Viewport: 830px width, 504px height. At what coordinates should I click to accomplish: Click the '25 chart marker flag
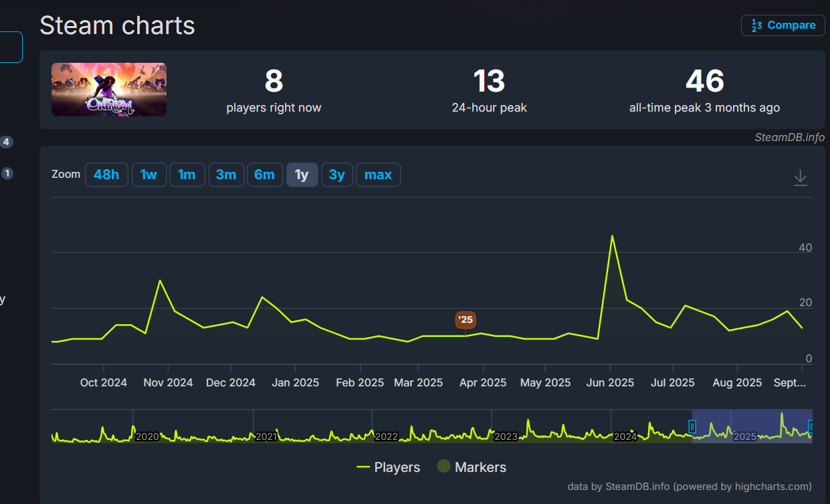tap(465, 320)
